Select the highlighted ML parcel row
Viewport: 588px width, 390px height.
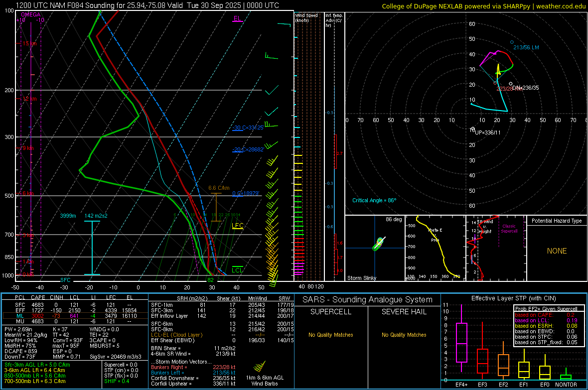point(75,316)
